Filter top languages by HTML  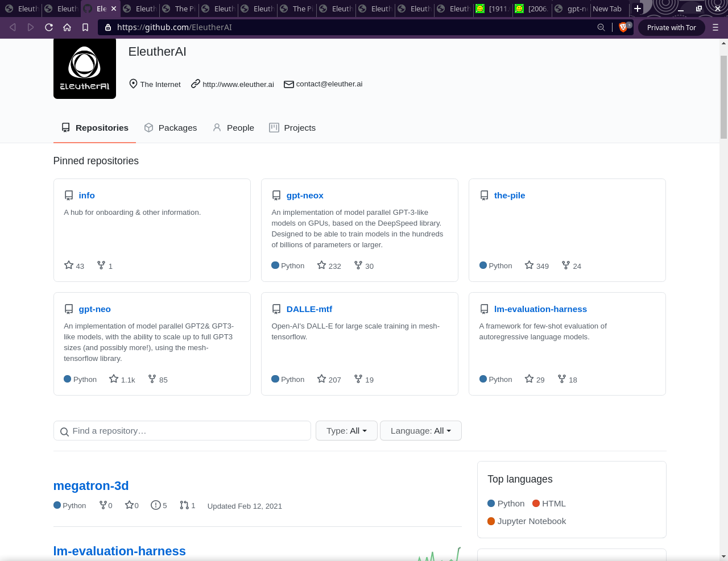[549, 504]
